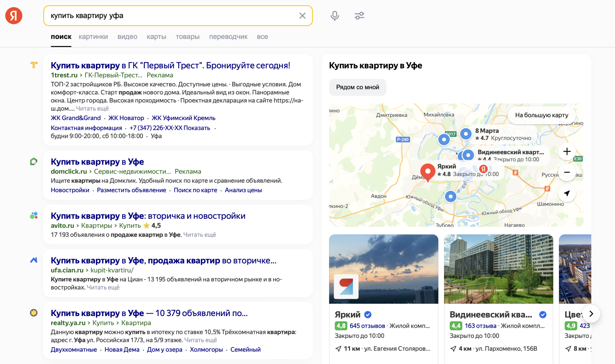Click the verified badge on Яркий card
This screenshot has width=615, height=364.
click(x=368, y=314)
